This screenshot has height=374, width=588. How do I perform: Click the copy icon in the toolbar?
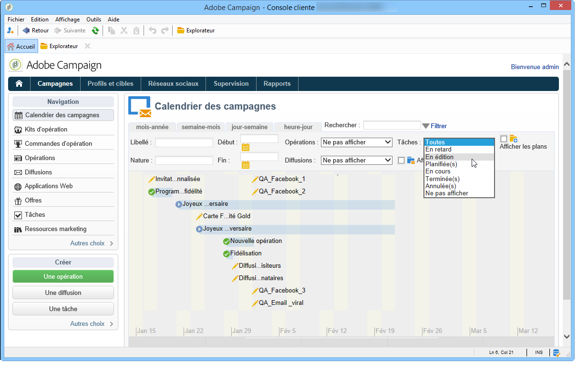tap(112, 30)
